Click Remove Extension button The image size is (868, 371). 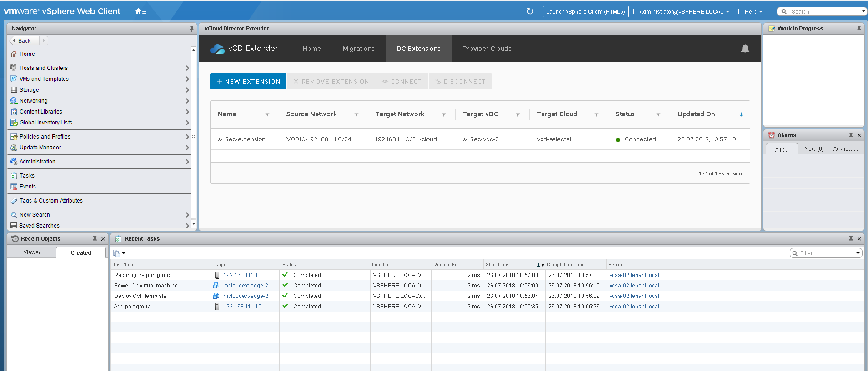coord(331,81)
